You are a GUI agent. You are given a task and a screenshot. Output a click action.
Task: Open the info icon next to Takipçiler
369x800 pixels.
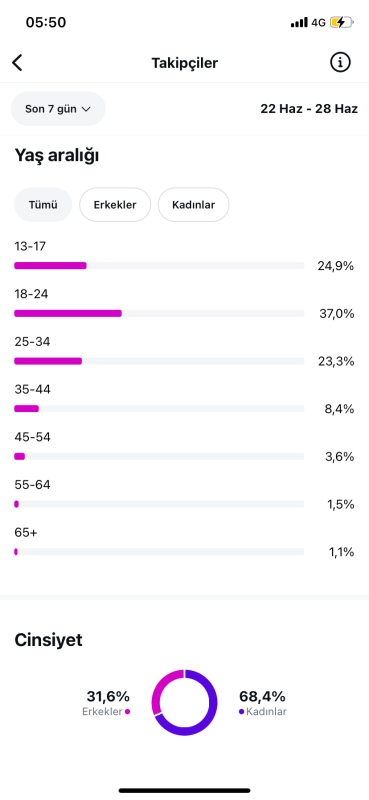point(340,63)
